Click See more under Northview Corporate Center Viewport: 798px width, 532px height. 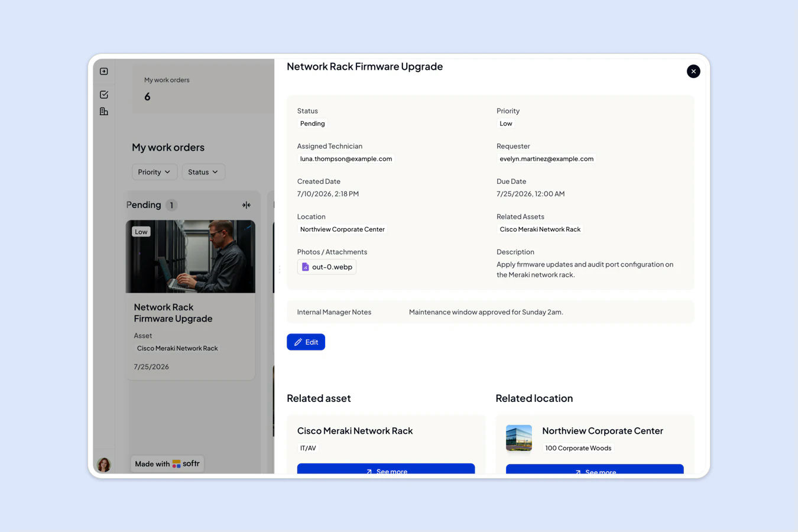pos(595,469)
